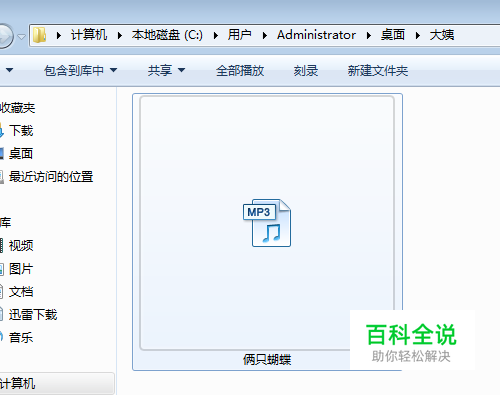Go forward with the navigation arrow button
This screenshot has height=395, width=500.
(5, 36)
